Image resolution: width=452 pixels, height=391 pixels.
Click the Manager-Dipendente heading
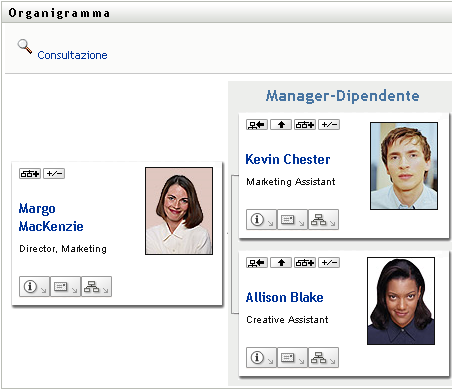tap(343, 96)
